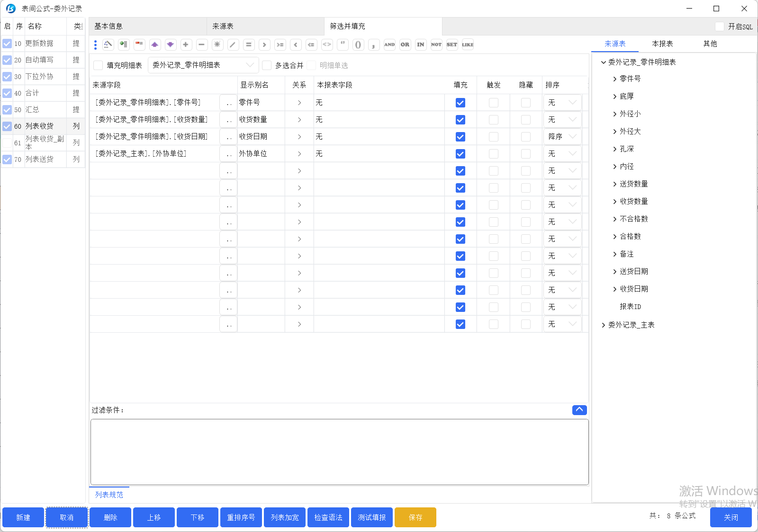Click inside the 过滤条件 text area
Image resolution: width=758 pixels, height=532 pixels.
click(x=339, y=452)
